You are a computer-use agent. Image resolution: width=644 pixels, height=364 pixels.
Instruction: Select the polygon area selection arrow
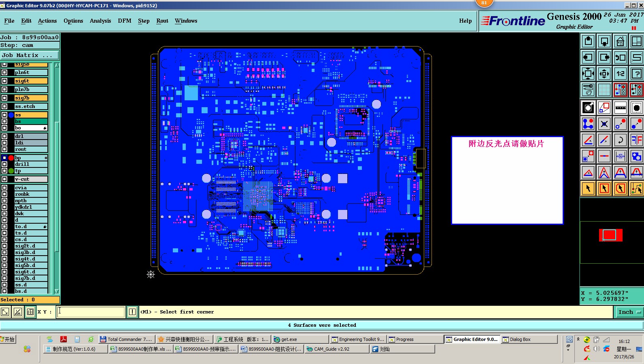(621, 188)
